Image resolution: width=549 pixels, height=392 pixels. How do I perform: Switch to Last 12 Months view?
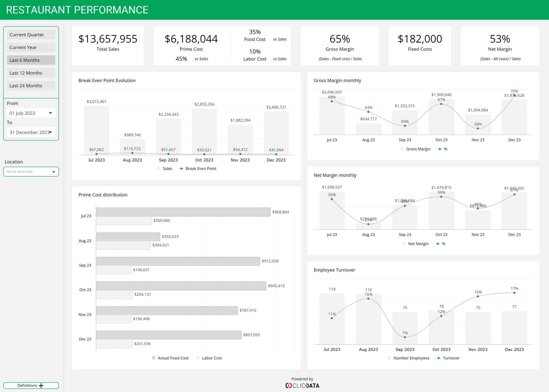[x=31, y=73]
